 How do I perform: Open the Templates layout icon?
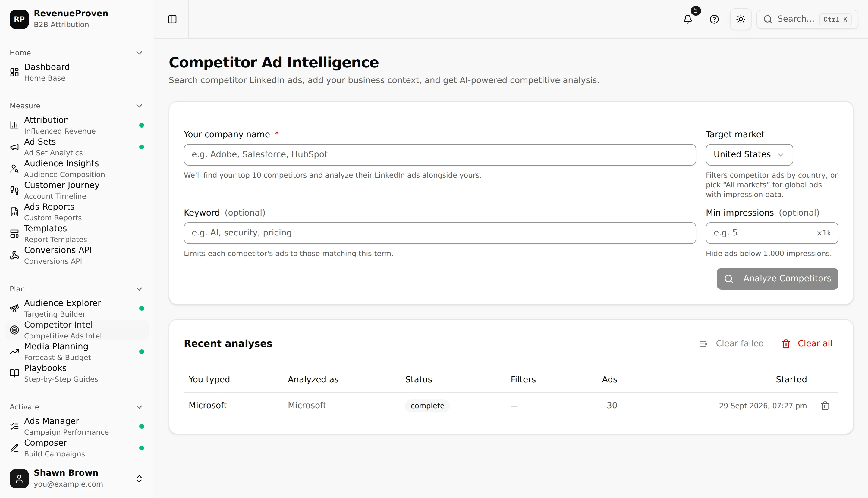(x=14, y=234)
